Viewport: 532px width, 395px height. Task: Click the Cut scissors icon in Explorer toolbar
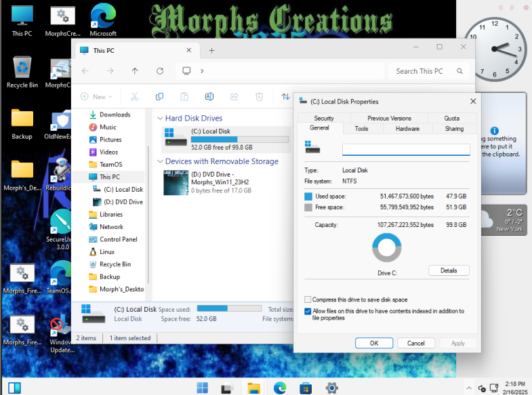point(134,97)
